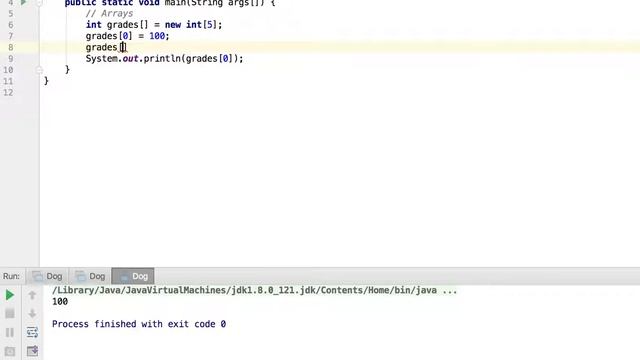Rerun Dog with the green play button
The image size is (640, 360).
(x=10, y=295)
